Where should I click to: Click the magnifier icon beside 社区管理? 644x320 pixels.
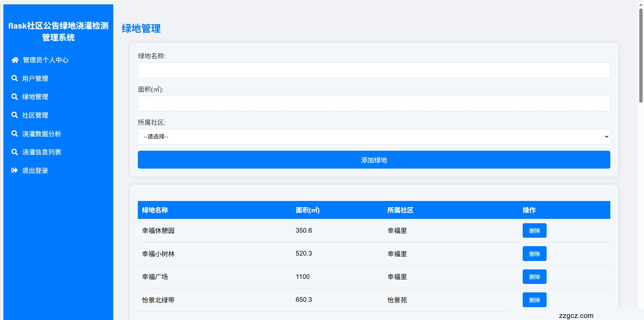coord(14,115)
